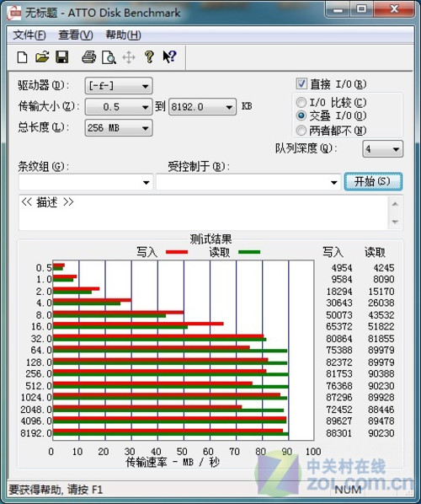Click the 开始(S) button
Screen dimensions: 421x504
coord(373,181)
